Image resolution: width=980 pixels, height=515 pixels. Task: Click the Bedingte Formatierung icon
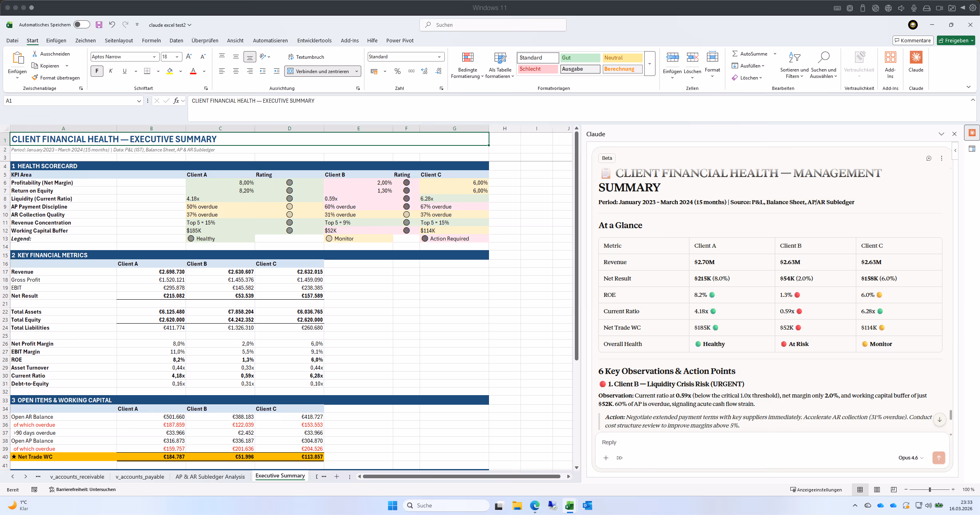(x=467, y=58)
